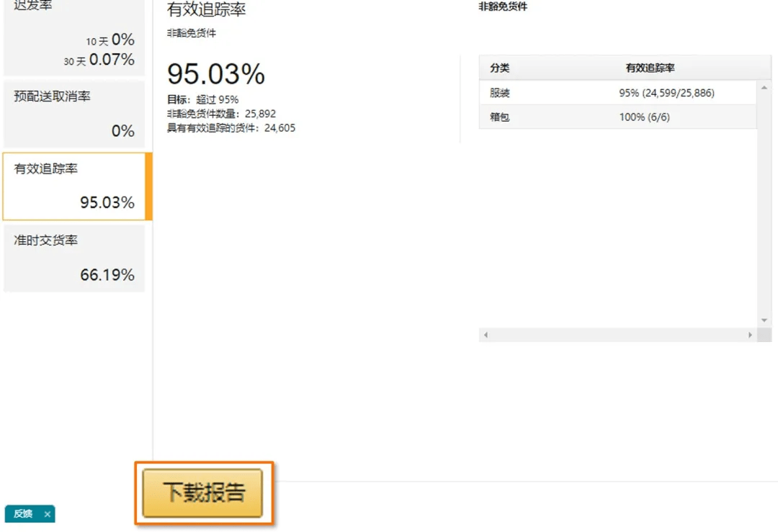
Task: Click the table's scroll left arrow
Action: click(x=486, y=335)
